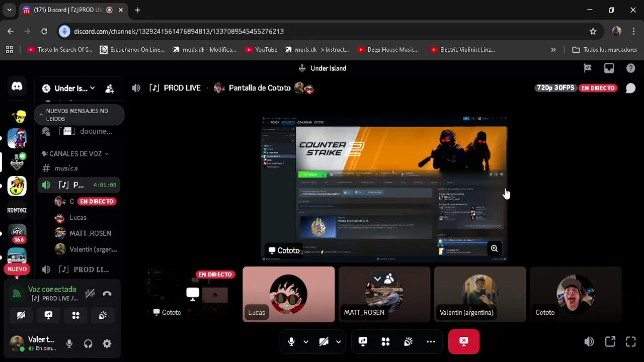The height and width of the screenshot is (362, 644).
Task: Select Valentin (argentina) participant tile
Action: pyautogui.click(x=480, y=294)
